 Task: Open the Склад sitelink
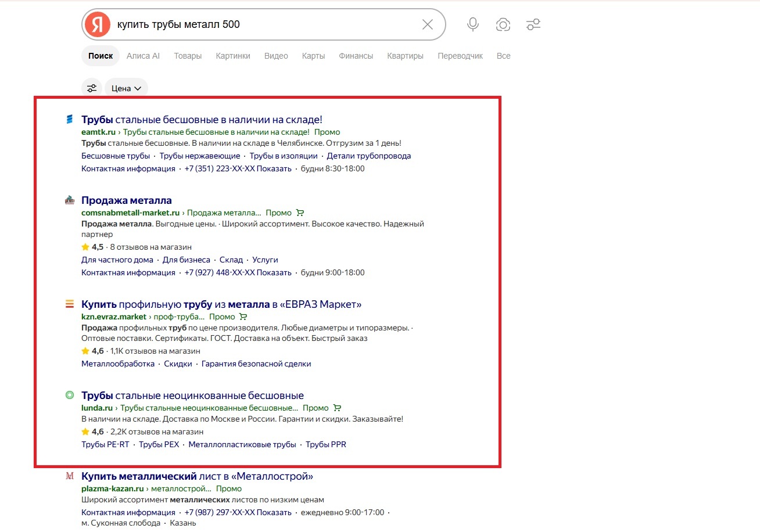pyautogui.click(x=231, y=260)
